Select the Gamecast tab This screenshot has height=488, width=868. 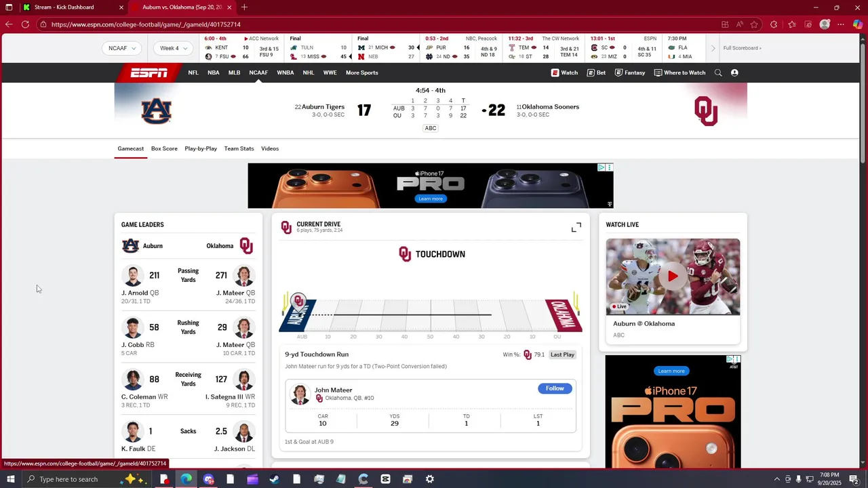pyautogui.click(x=131, y=148)
